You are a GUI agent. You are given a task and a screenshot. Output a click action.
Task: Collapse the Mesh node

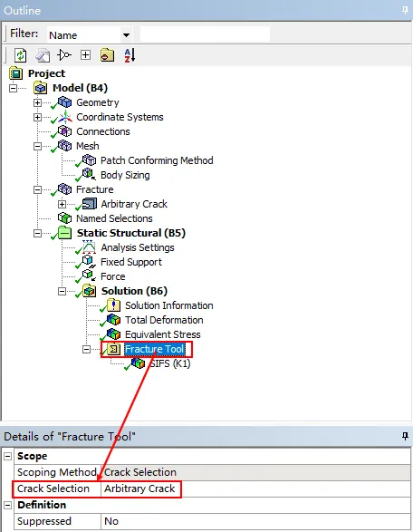(37, 146)
